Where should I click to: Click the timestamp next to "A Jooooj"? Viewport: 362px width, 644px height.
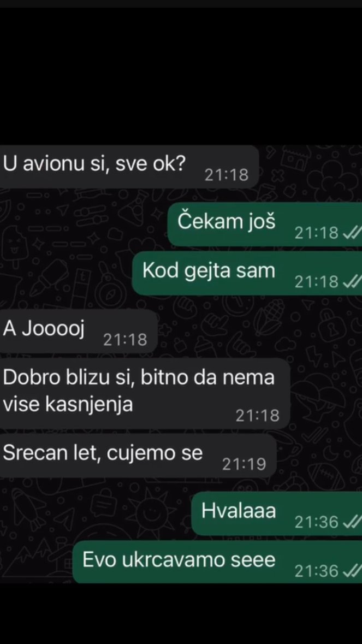click(125, 340)
